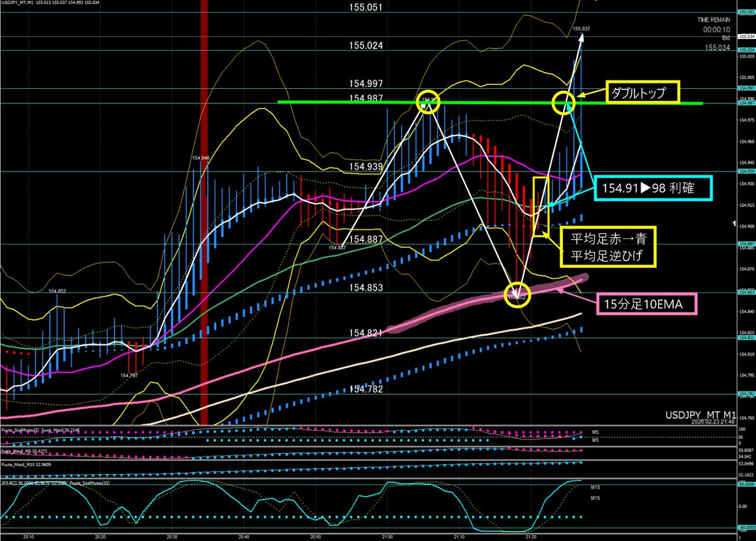Select the 154.821 line label on the chart

pyautogui.click(x=365, y=332)
